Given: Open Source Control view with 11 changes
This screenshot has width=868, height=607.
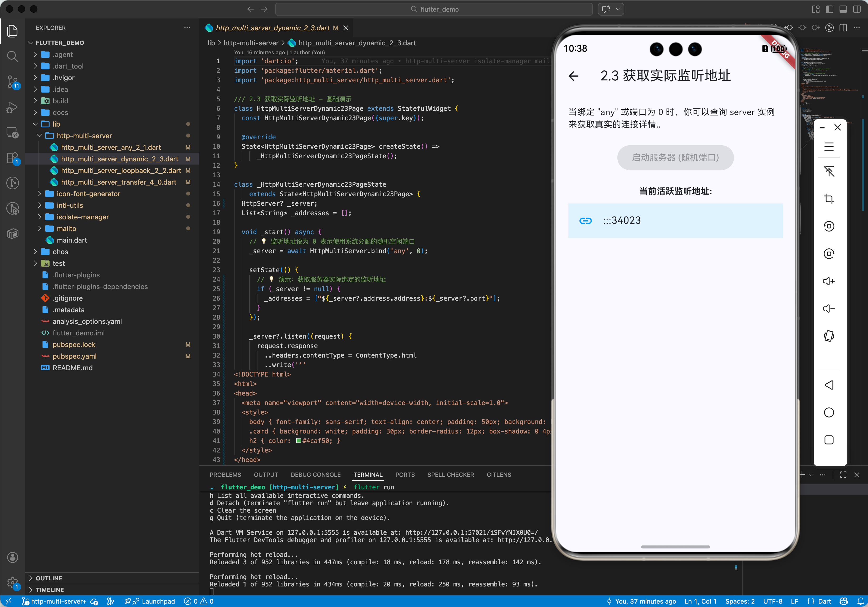Looking at the screenshot, I should point(12,81).
